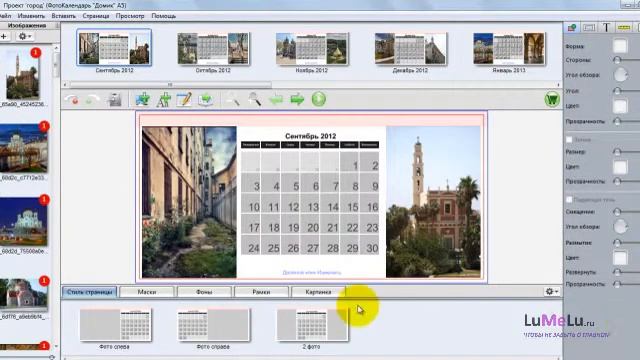640x360 pixels.
Task: Click the add text icon with green plus
Action: [164, 100]
